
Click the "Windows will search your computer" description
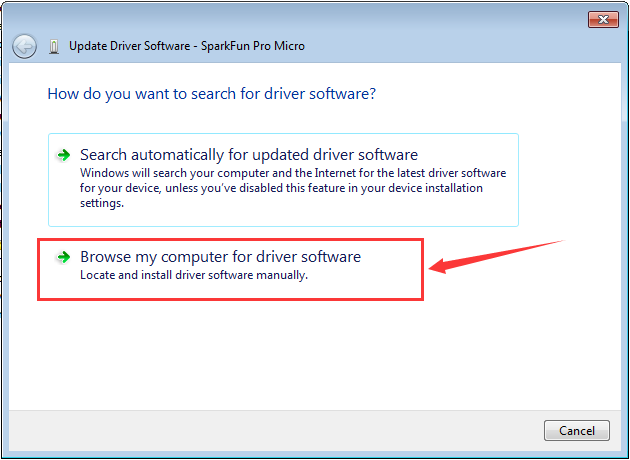[293, 188]
